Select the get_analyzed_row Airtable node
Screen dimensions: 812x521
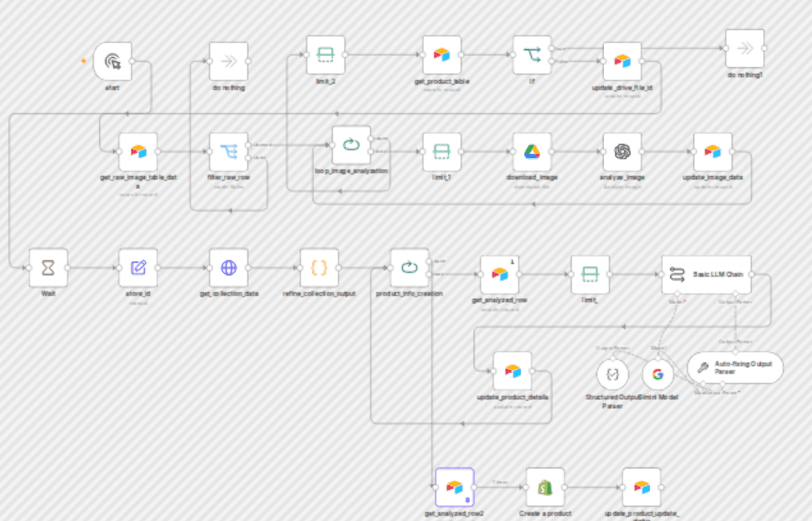500,275
